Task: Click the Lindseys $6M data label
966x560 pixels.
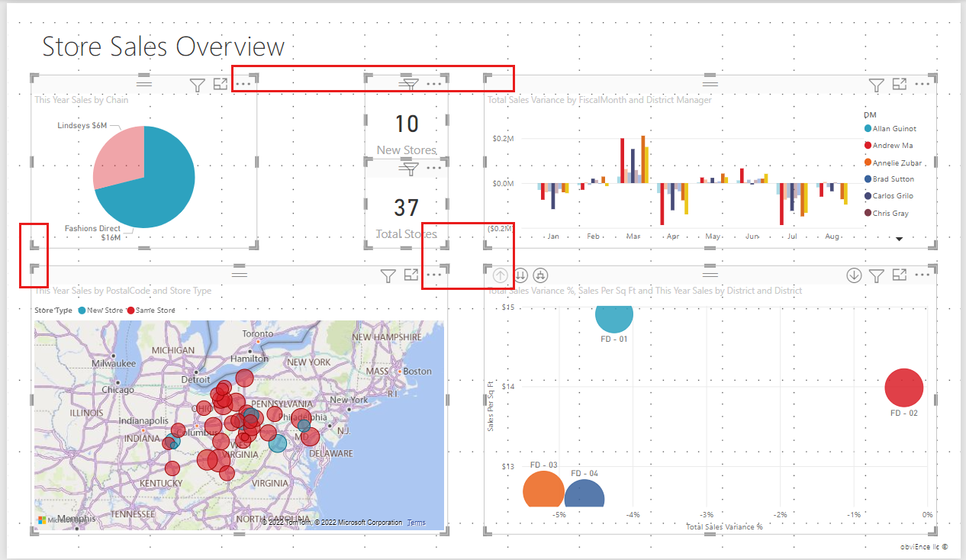Action: point(82,125)
